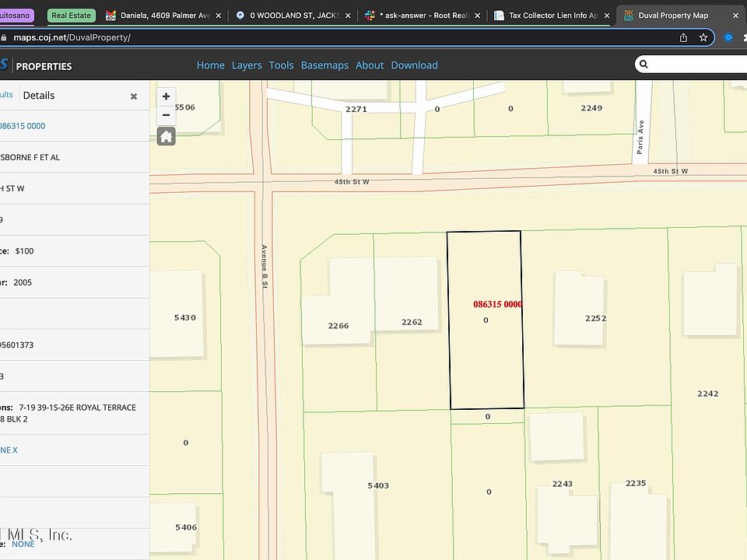Open the Tools menu
The image size is (747, 560).
(x=281, y=65)
